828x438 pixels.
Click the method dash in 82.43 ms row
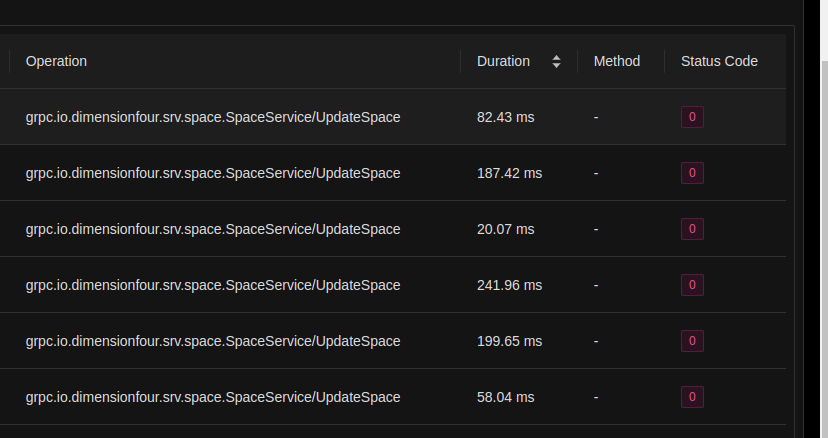(596, 117)
